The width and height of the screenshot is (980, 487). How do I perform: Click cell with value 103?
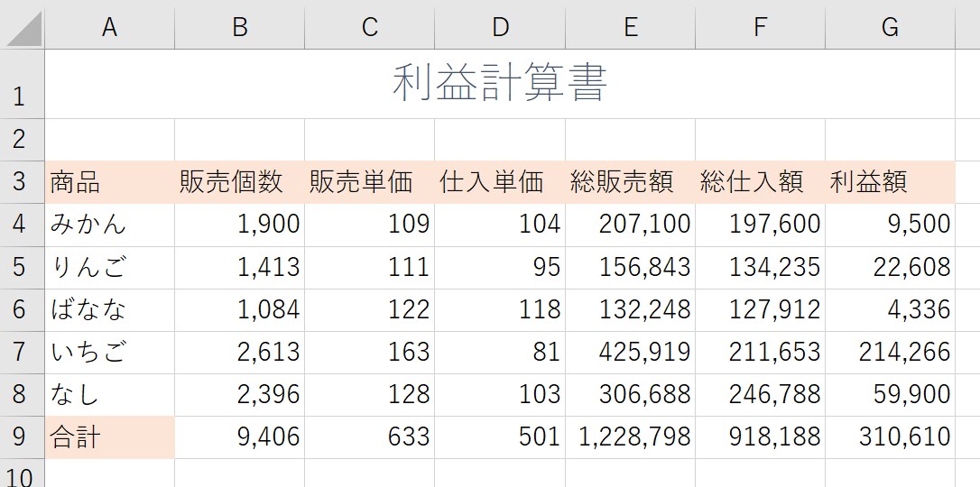click(500, 395)
